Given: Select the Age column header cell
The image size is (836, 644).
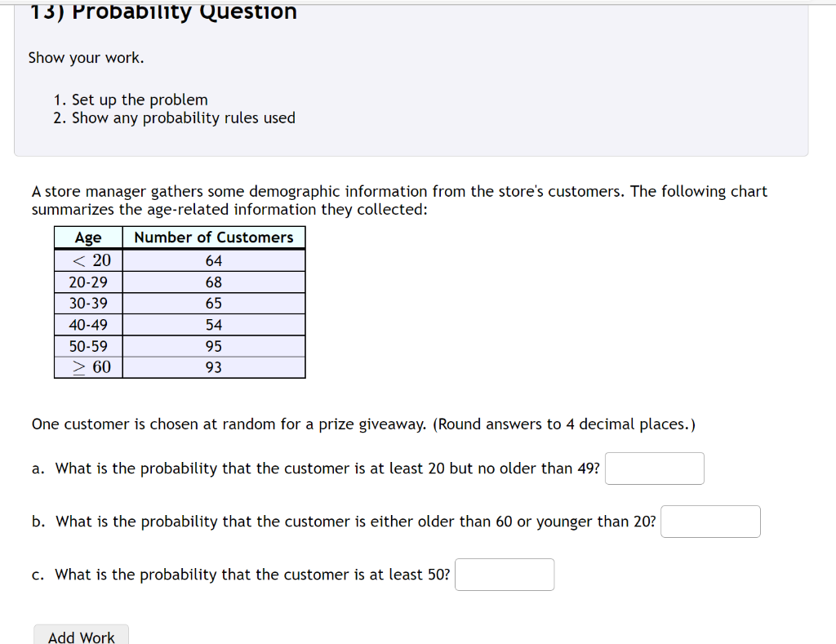Looking at the screenshot, I should click(87, 238).
